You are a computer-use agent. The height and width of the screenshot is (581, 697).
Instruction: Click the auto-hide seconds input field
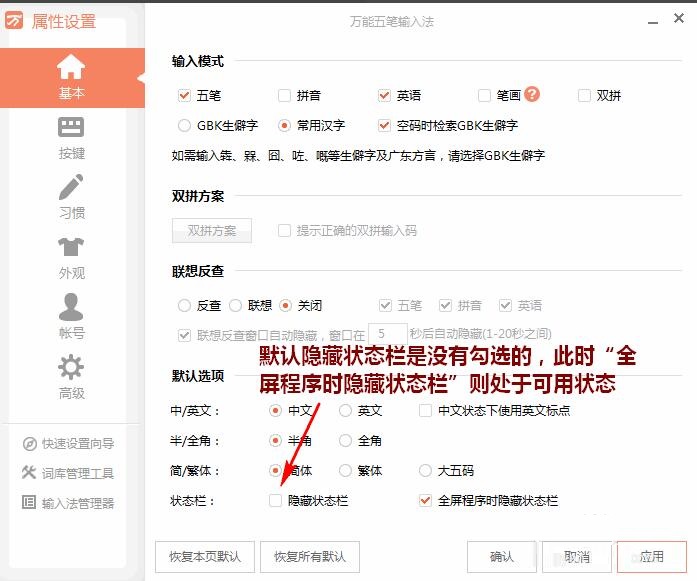coord(388,333)
